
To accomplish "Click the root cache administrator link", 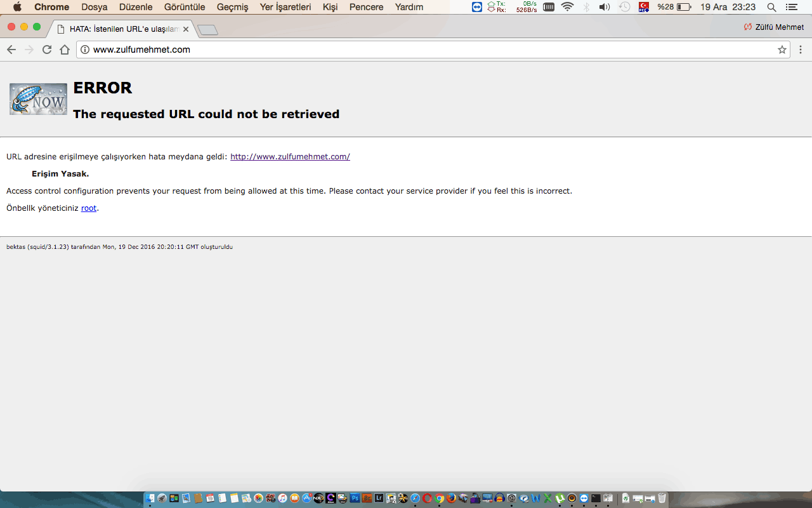I will [x=89, y=208].
